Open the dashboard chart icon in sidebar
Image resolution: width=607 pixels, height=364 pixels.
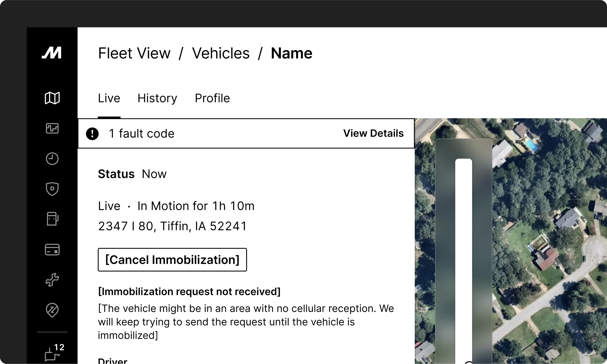[x=52, y=128]
